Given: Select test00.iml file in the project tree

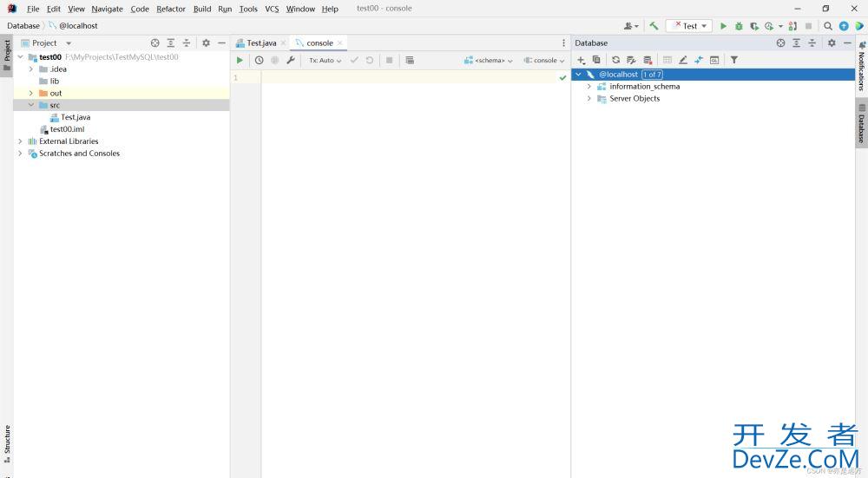Looking at the screenshot, I should (67, 129).
